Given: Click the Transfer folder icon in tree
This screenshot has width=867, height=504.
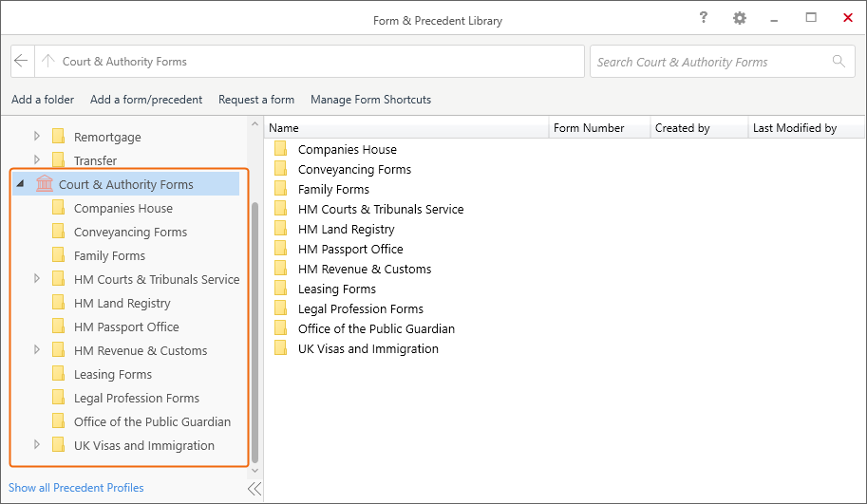Looking at the screenshot, I should (58, 159).
